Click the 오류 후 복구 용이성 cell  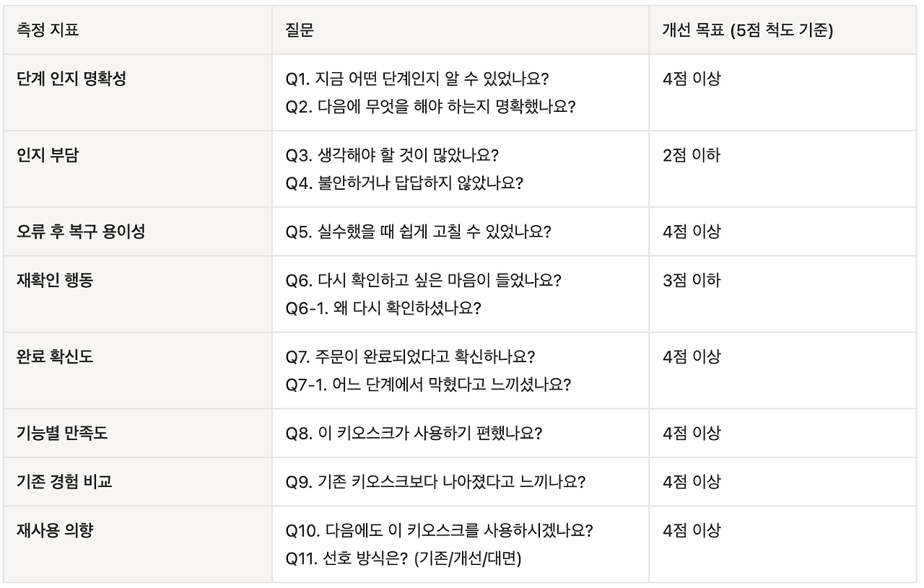(x=81, y=232)
